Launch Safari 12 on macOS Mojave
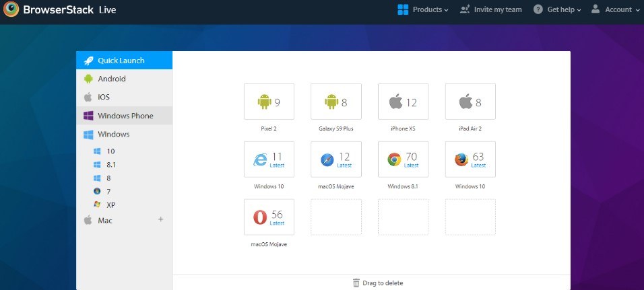644x290 pixels. 336,159
